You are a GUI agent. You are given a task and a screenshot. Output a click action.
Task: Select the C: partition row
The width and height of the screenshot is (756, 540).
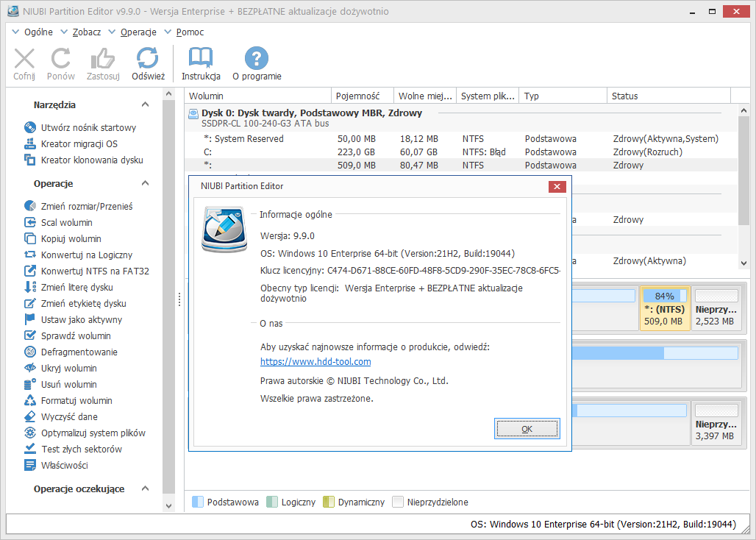pyautogui.click(x=461, y=152)
